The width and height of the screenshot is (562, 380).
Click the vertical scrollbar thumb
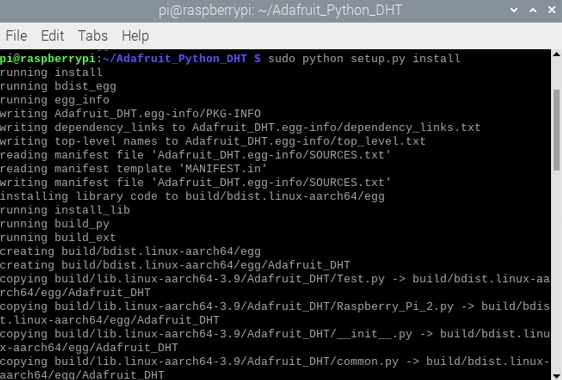557,130
